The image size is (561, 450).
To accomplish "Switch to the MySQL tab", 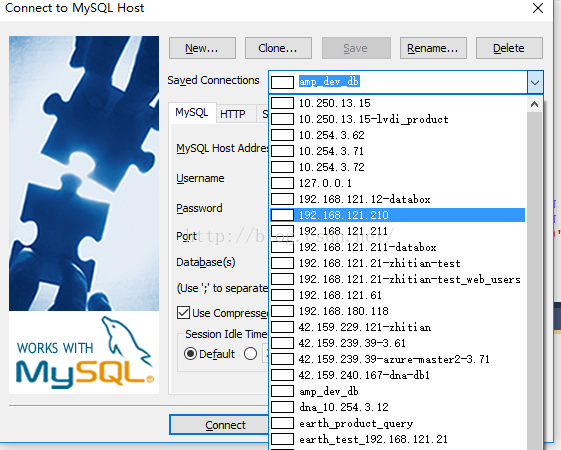I will click(x=192, y=113).
